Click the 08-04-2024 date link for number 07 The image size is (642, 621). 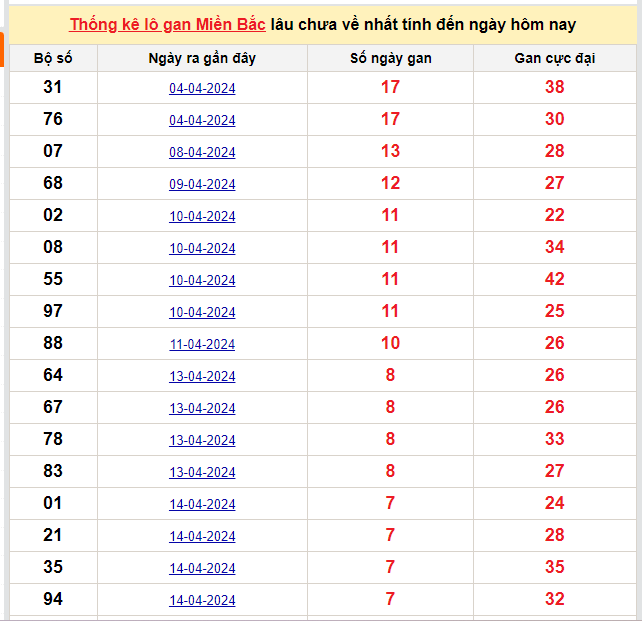pyautogui.click(x=202, y=152)
